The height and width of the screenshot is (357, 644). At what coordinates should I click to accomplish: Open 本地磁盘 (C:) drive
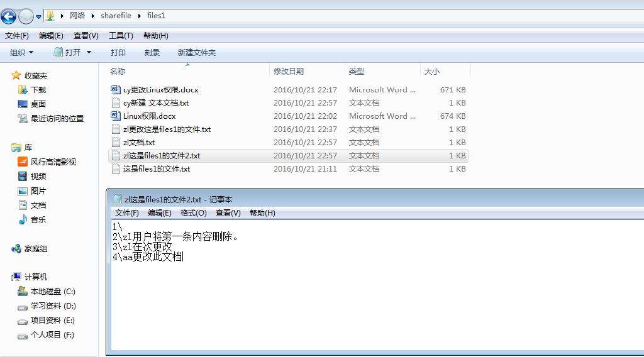(53, 292)
